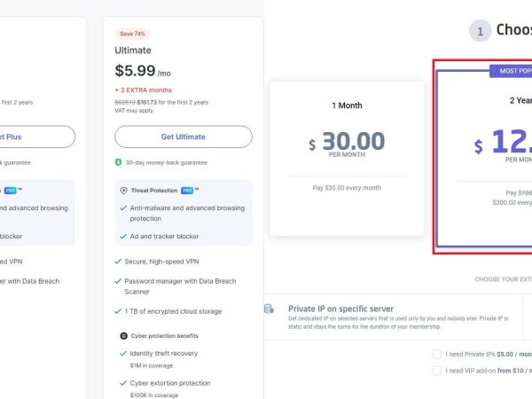Screen dimensions: 532x399
Task: Click the green money-back guarantee shield icon
Action: click(x=118, y=162)
